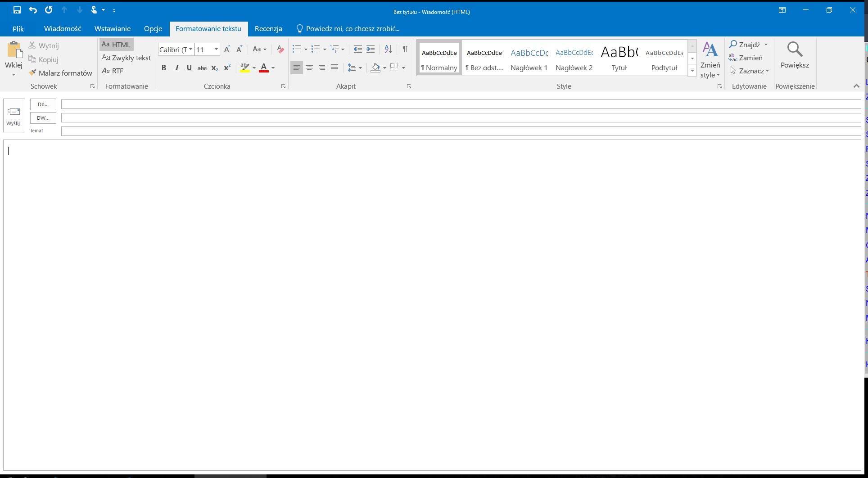Switch to the Wstawianie tab
Screen dimensions: 868x478
[113, 29]
